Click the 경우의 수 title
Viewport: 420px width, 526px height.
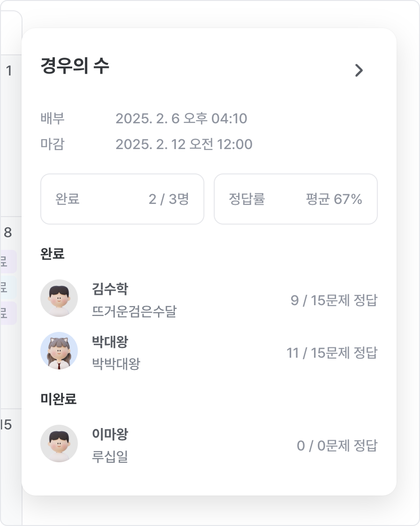[75, 66]
